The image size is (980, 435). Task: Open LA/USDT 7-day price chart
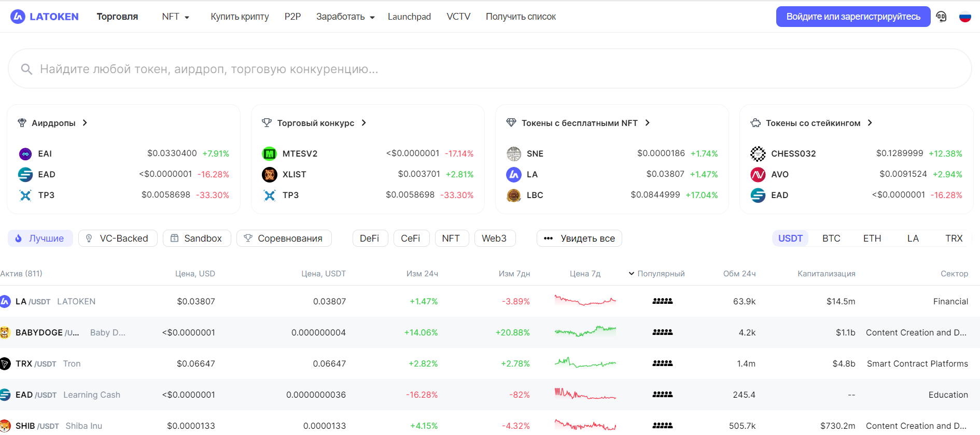[585, 300]
